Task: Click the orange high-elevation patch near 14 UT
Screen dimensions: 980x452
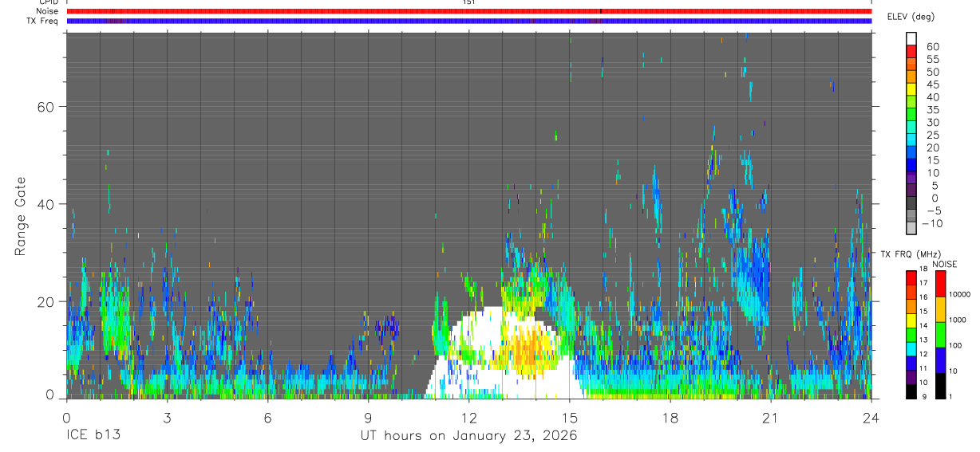Action: point(528,348)
